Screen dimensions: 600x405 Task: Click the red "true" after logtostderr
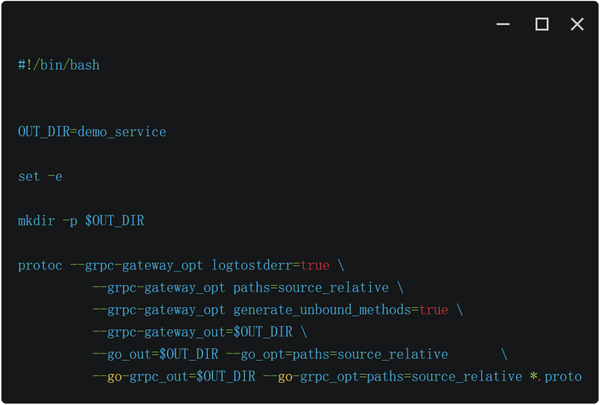pos(315,265)
